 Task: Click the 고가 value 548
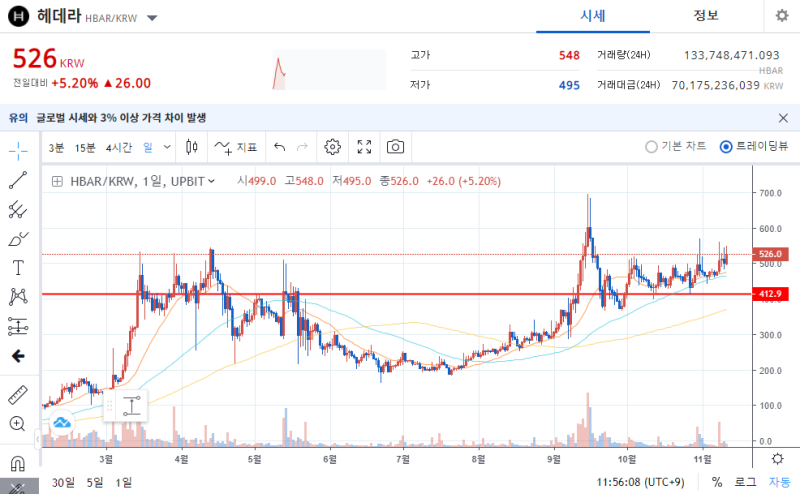[569, 55]
